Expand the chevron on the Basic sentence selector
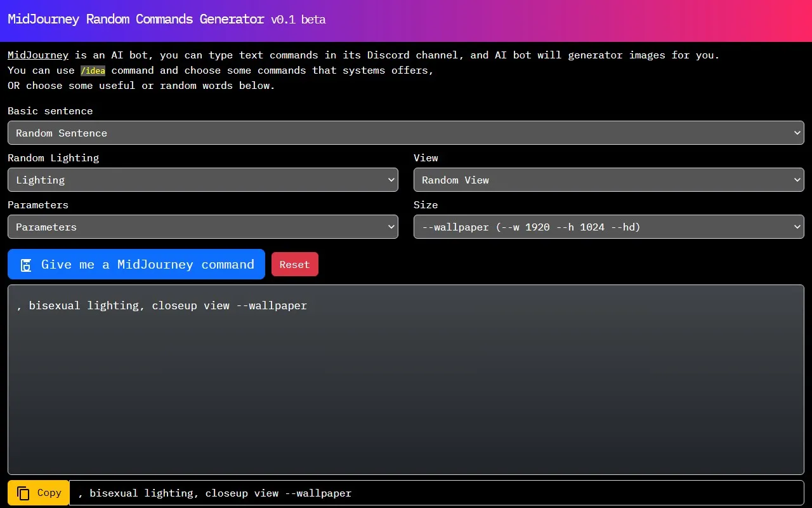Image resolution: width=812 pixels, height=508 pixels. pyautogui.click(x=797, y=133)
